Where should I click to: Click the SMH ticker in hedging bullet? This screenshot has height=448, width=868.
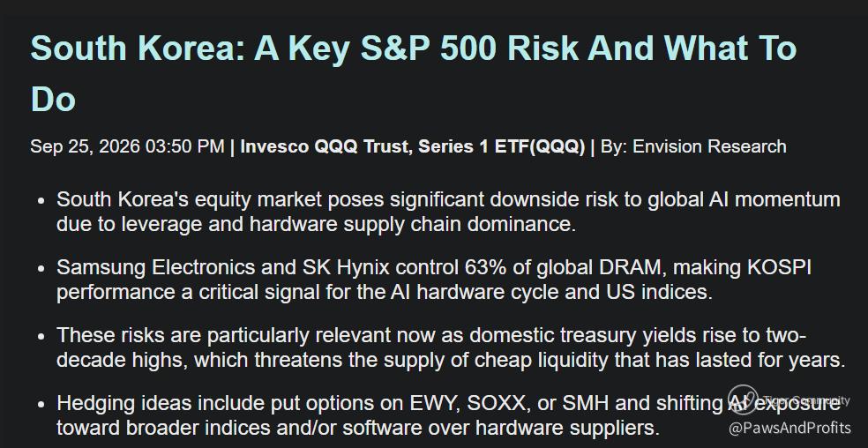click(586, 403)
